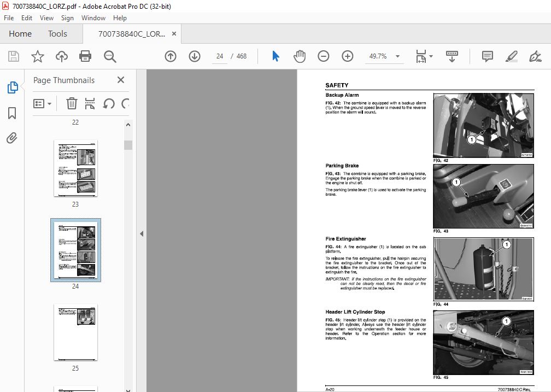
Task: Open the Window menu
Action: (x=93, y=18)
